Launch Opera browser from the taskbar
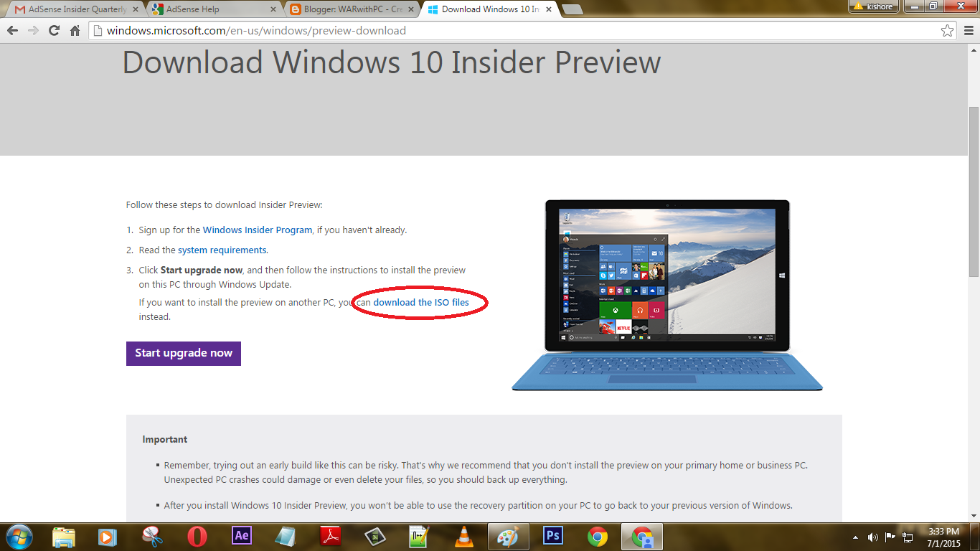This screenshot has width=980, height=551. [x=197, y=537]
